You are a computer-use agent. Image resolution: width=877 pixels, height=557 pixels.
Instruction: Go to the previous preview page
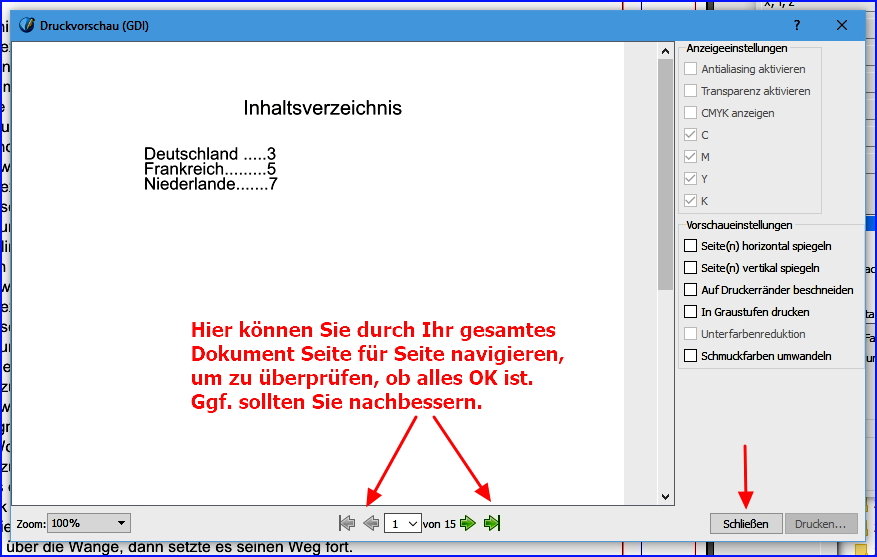point(371,523)
